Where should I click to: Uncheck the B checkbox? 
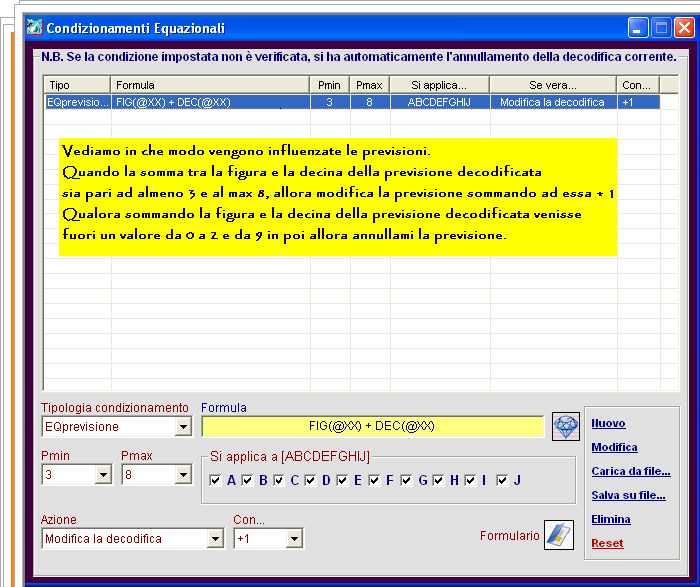(x=247, y=480)
